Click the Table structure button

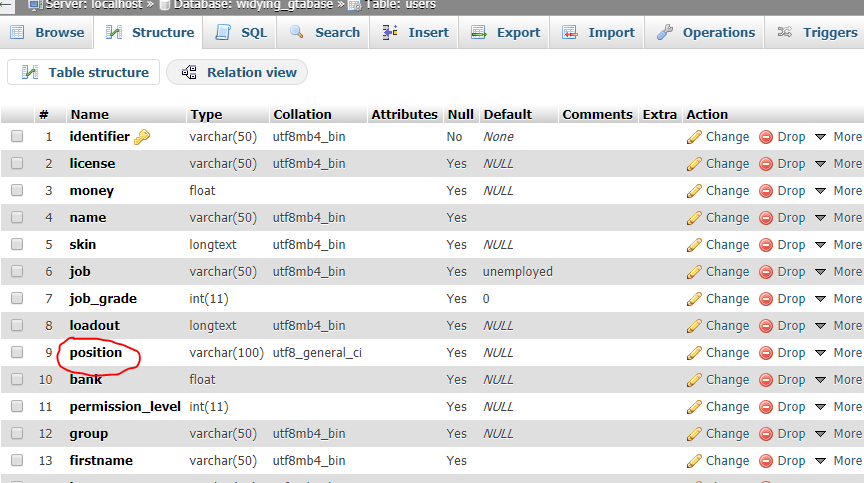[84, 73]
